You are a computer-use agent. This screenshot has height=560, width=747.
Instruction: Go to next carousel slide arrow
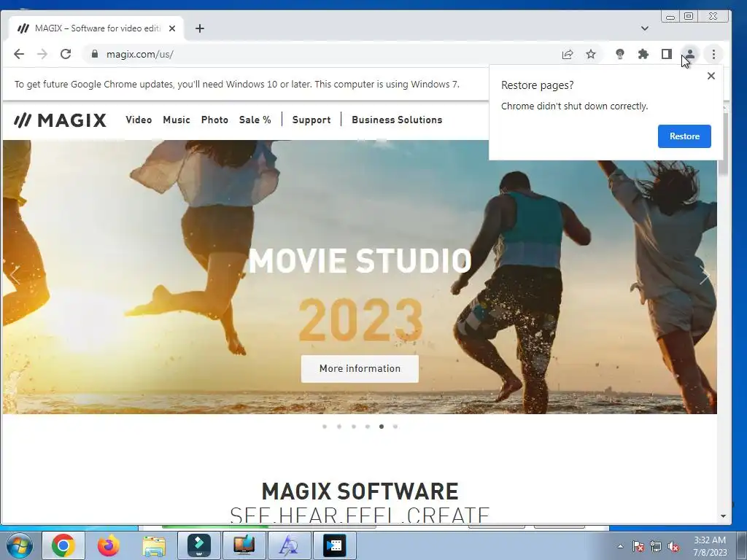705,275
